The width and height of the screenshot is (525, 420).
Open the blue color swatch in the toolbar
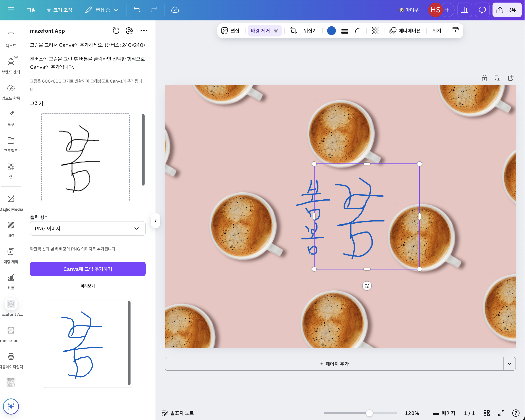(331, 31)
